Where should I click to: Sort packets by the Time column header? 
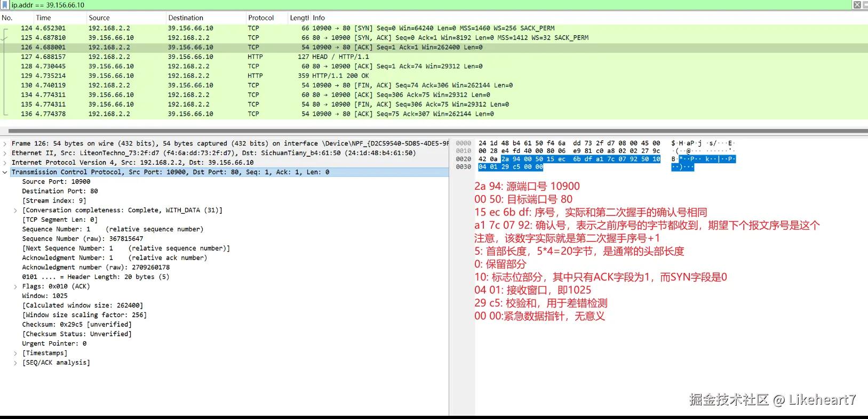tap(43, 18)
